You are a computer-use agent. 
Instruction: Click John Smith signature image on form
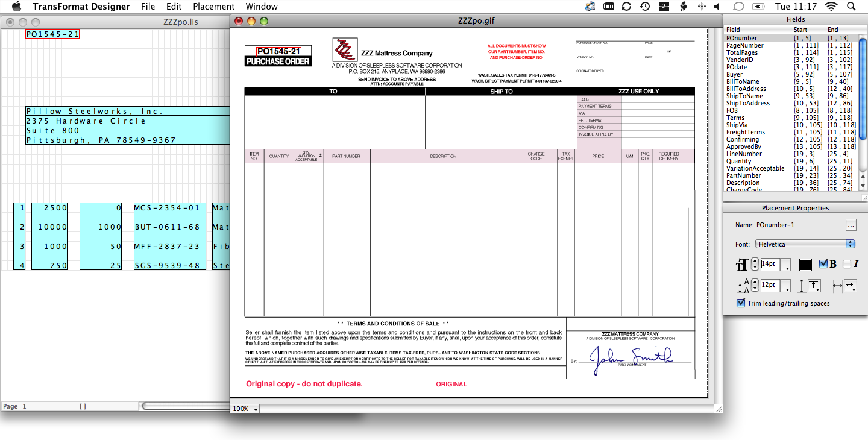click(x=631, y=360)
